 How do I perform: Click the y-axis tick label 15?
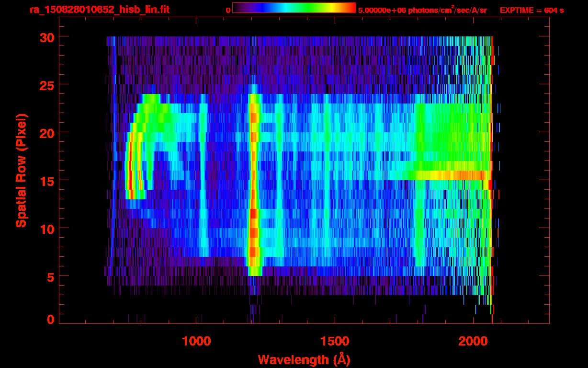47,181
